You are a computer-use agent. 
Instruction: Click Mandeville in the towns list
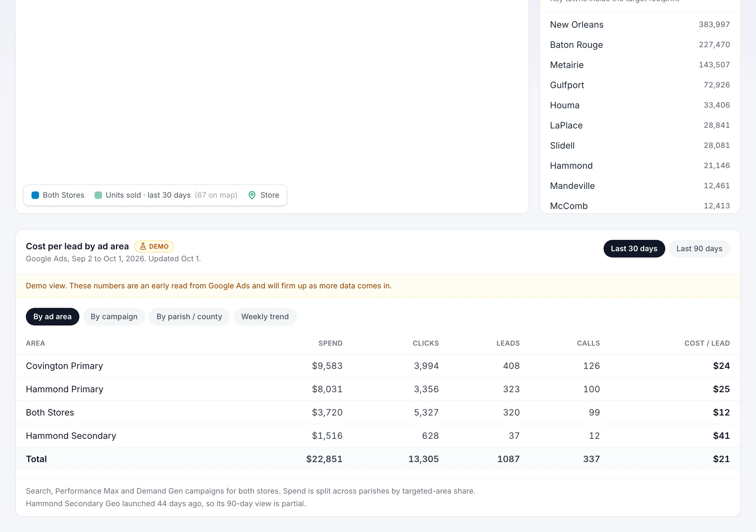coord(572,186)
